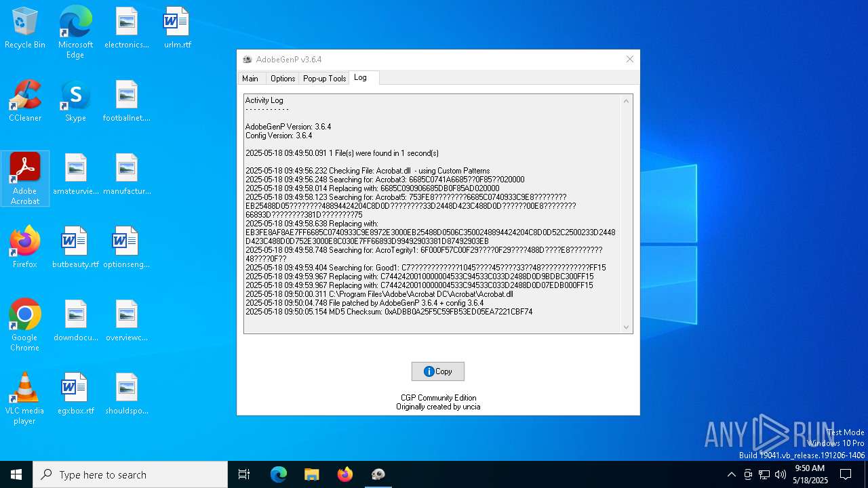Select the downdocu image file icon
This screenshot has height=488, width=868.
[75, 321]
